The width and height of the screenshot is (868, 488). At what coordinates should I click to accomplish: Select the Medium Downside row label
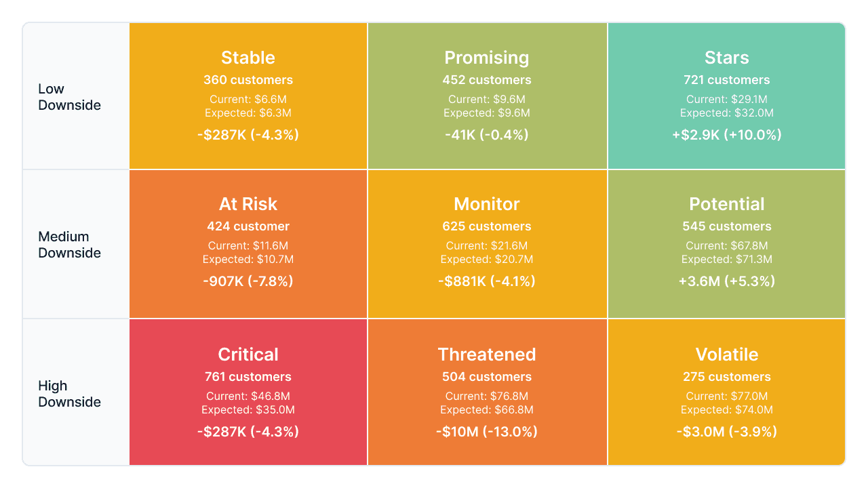pyautogui.click(x=69, y=245)
